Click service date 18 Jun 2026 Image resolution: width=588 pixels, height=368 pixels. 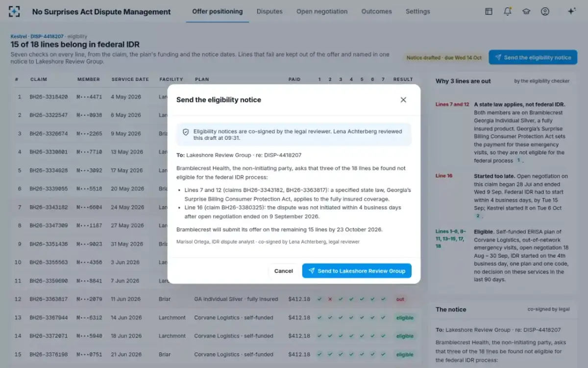tap(126, 336)
